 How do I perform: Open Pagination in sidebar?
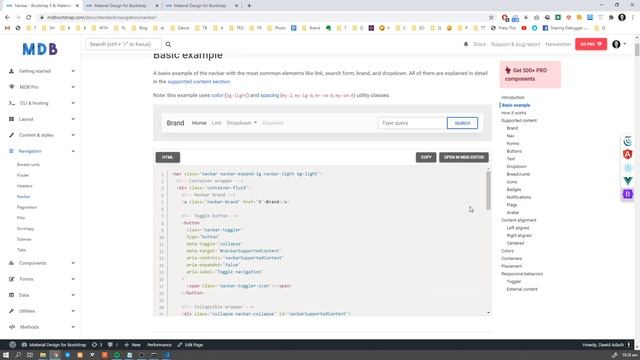pos(27,207)
